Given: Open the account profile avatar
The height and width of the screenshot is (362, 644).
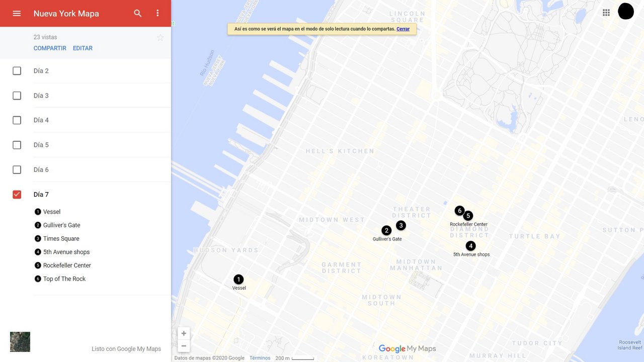Looking at the screenshot, I should 626,11.
